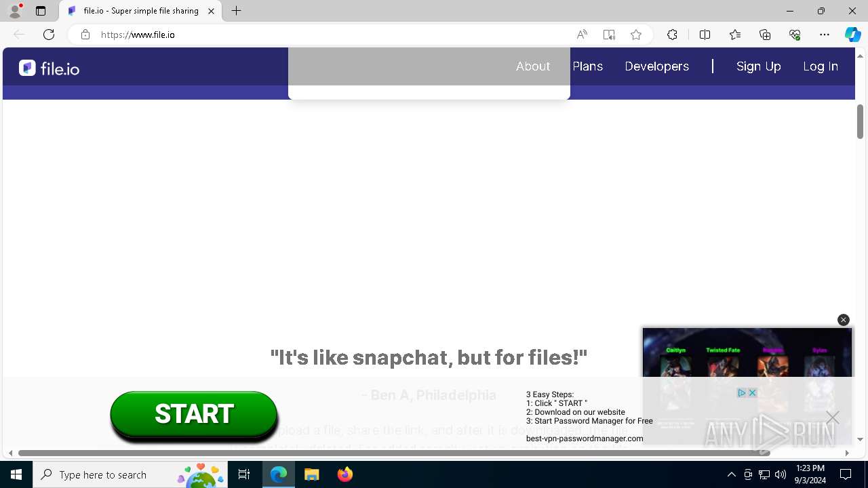This screenshot has height=488, width=868.
Task: Click the file.io logo
Action: (49, 68)
